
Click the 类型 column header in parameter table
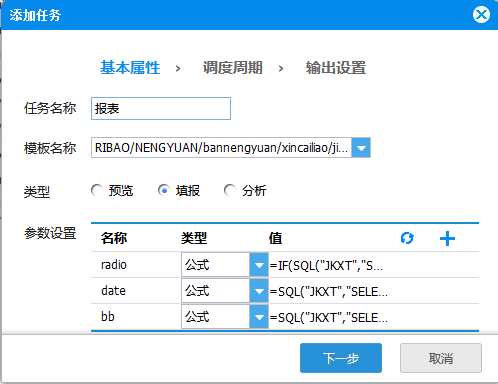(194, 238)
